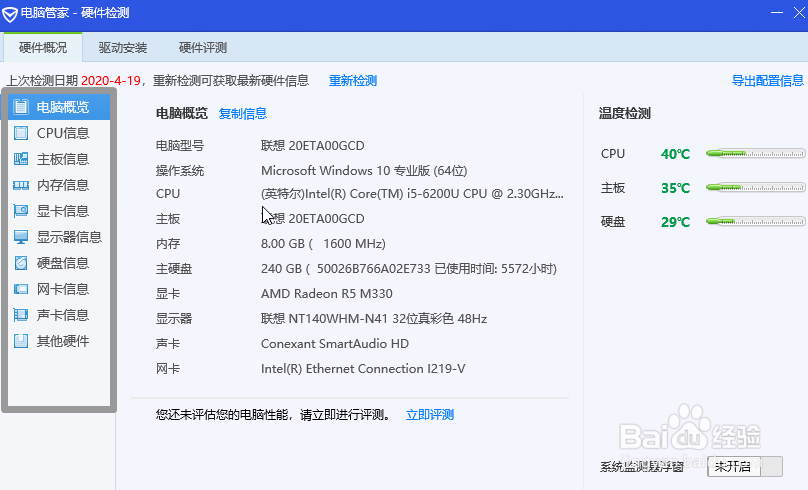Screen dimensions: 808x490
Task: Switch to the 驱动安装 tab
Action: 123,47
